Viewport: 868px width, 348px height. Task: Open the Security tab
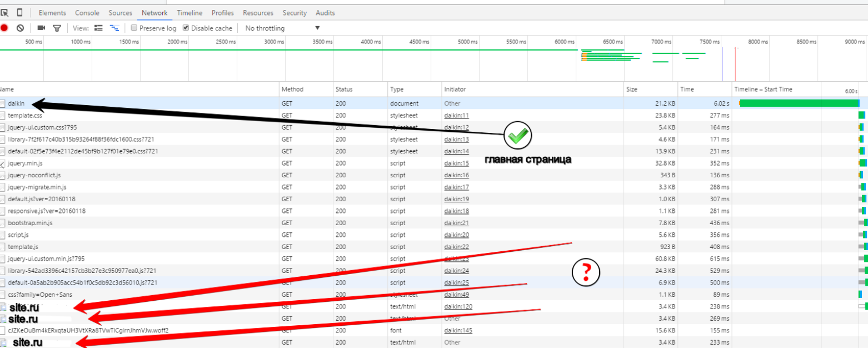coord(295,13)
